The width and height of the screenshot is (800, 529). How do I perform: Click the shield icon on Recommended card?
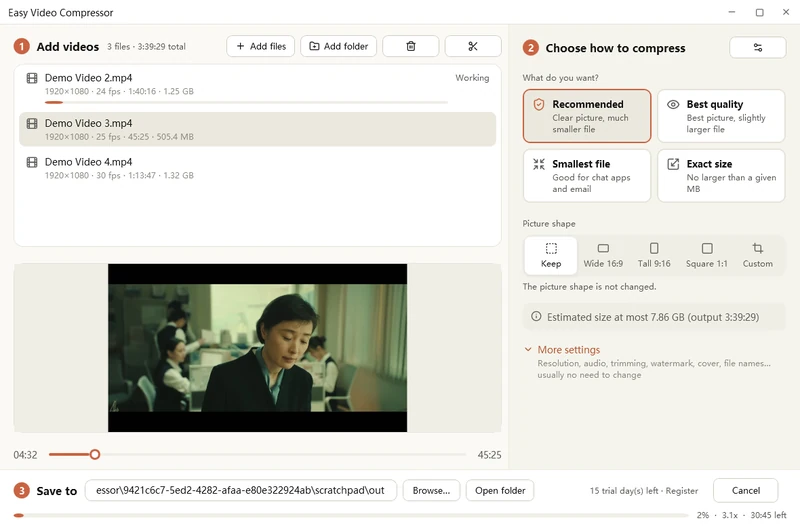click(x=539, y=105)
